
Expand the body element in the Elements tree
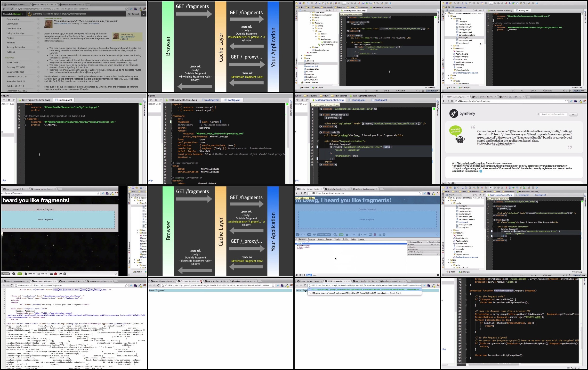point(298,247)
